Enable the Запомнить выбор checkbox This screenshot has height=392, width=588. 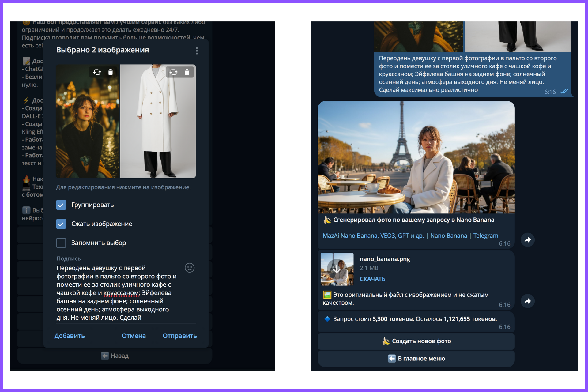(x=61, y=243)
